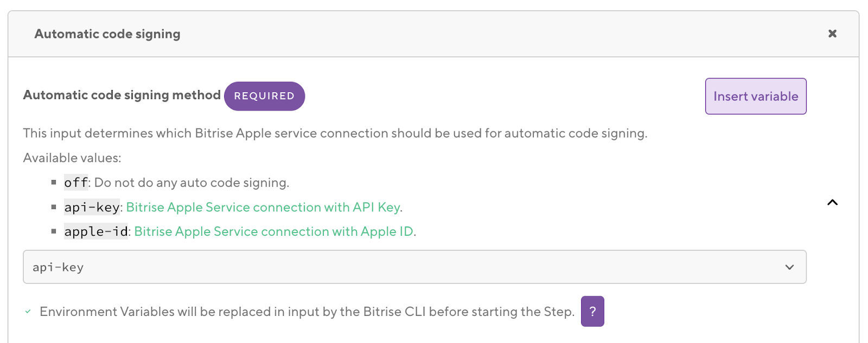Screen dimensions: 868x343
Task: Click the input description sentence
Action: [335, 133]
